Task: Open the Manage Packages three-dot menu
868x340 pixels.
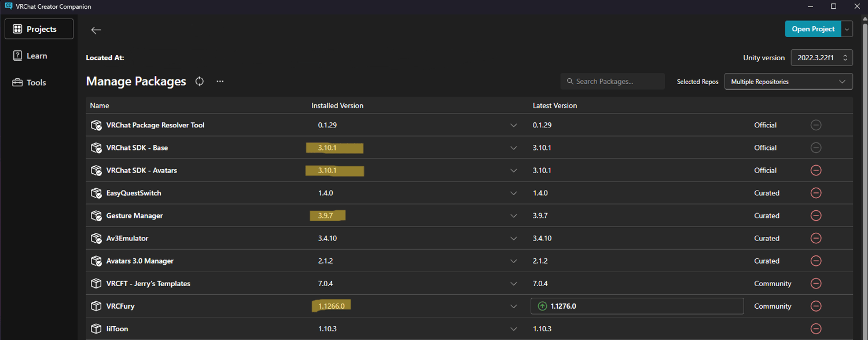Action: click(220, 81)
